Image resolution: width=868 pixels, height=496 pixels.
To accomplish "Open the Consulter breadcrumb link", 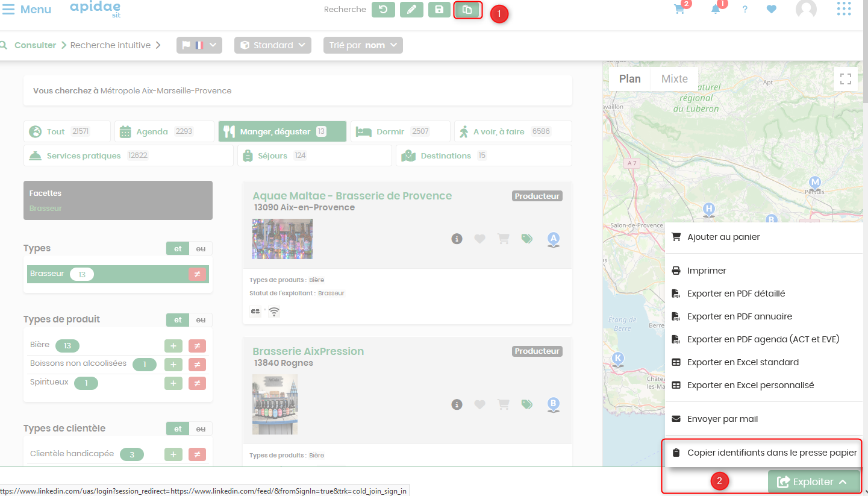I will click(35, 45).
